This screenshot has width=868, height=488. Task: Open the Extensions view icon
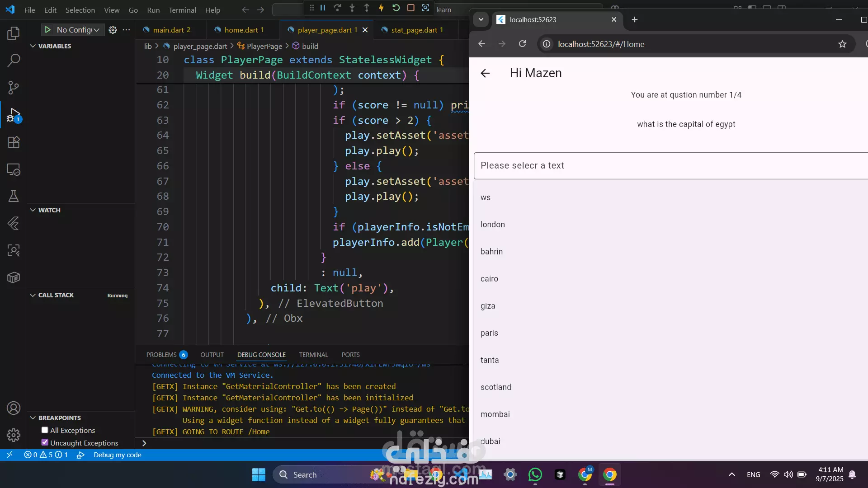click(14, 142)
